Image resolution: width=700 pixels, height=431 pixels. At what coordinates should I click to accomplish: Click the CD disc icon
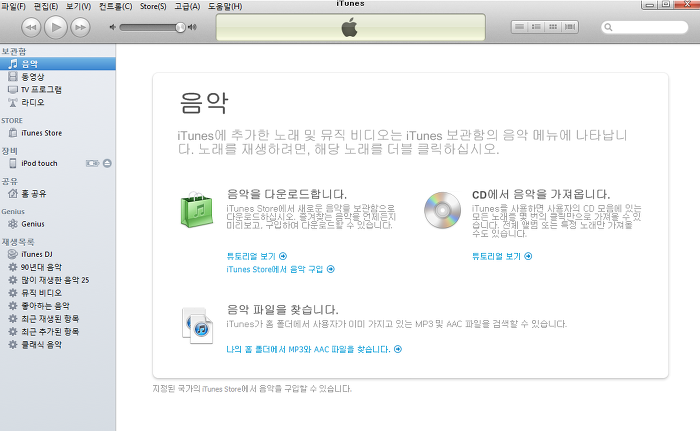click(442, 210)
